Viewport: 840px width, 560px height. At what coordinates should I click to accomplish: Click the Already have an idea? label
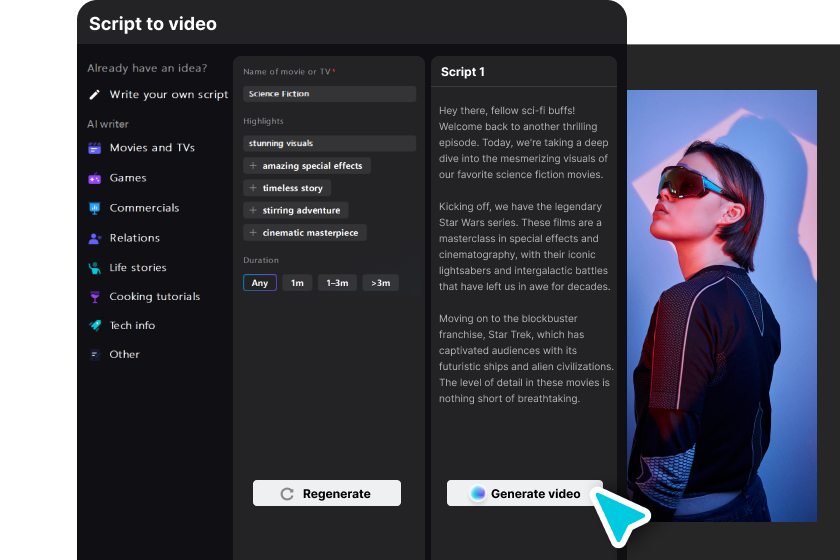(147, 68)
